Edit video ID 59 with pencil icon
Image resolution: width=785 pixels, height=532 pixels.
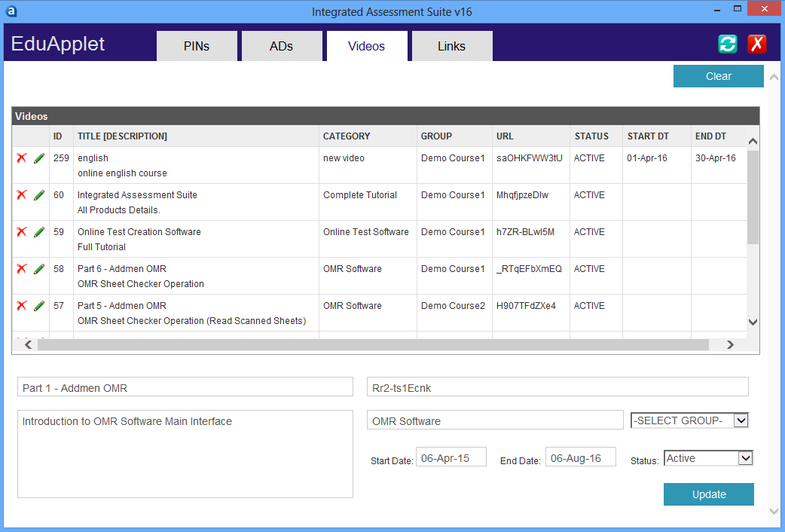point(39,232)
